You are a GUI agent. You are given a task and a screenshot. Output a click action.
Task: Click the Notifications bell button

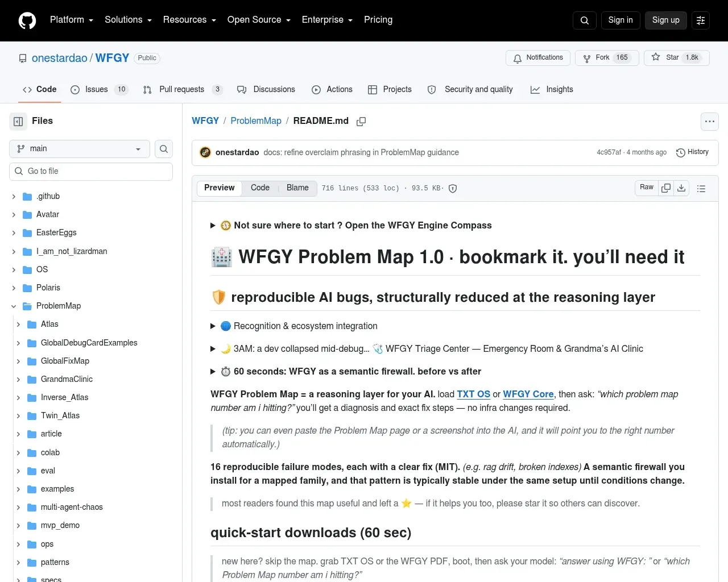click(538, 58)
